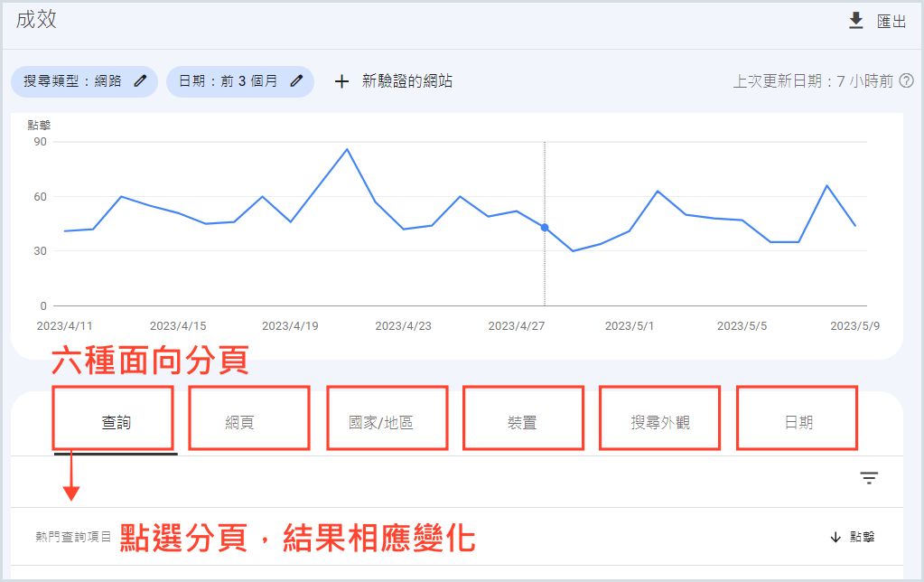Sort by the 點擊 column header

863,537
